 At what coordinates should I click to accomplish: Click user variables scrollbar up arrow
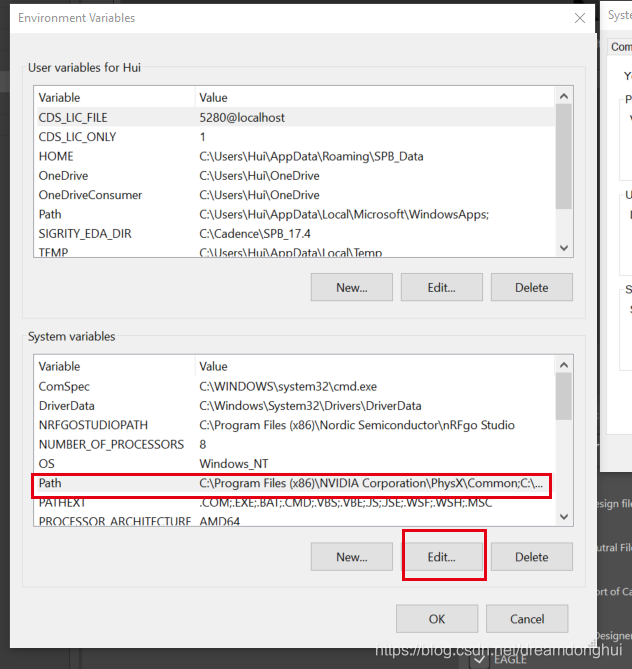564,96
